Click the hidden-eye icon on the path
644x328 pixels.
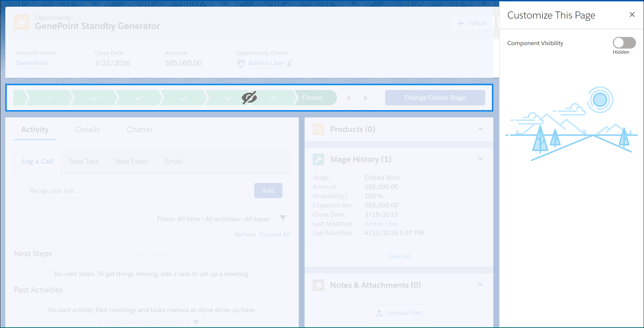249,98
